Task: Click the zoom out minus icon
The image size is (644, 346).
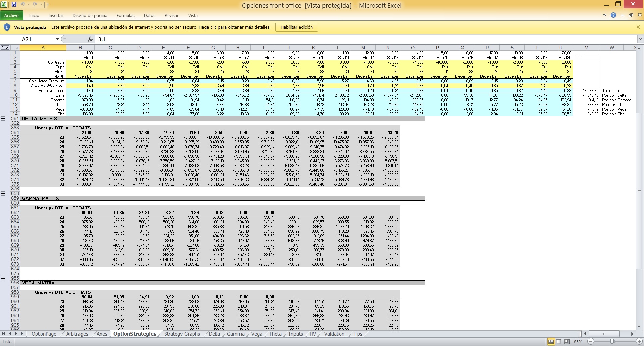Action: [x=591, y=342]
